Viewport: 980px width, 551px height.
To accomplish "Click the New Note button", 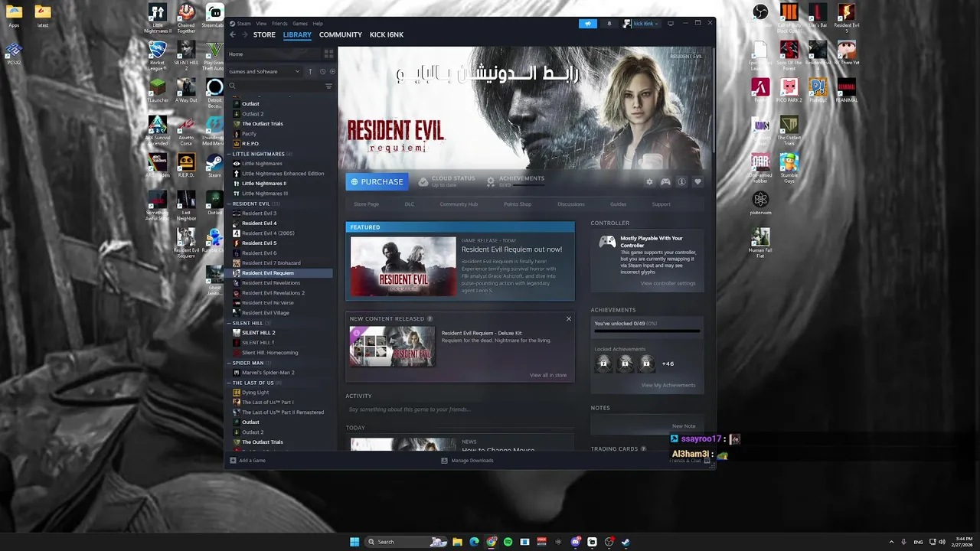I will click(684, 426).
